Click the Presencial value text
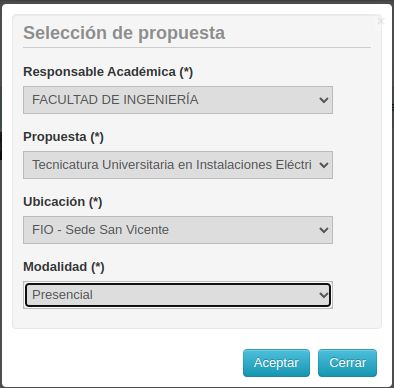 [62, 295]
